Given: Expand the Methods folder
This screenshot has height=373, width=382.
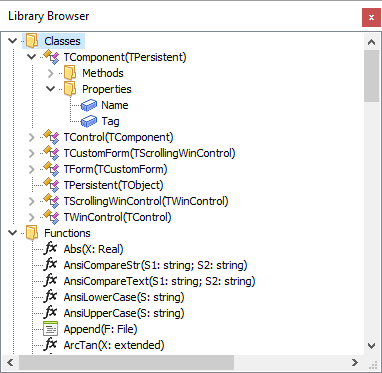Looking at the screenshot, I should pos(51,73).
